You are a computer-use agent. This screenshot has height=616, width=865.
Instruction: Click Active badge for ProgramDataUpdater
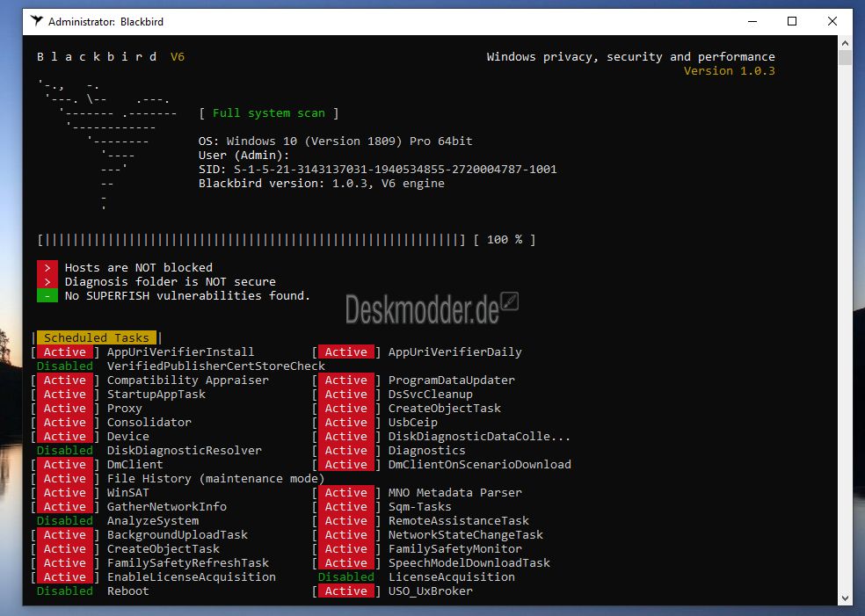pos(345,380)
